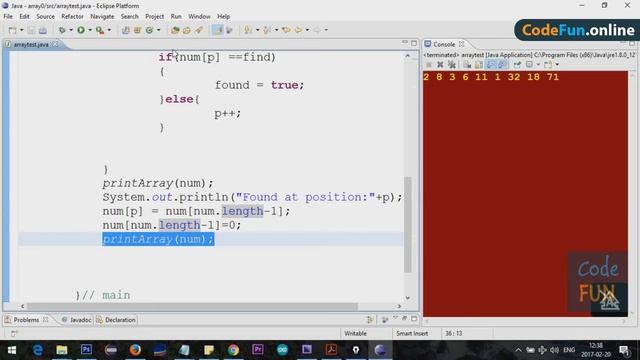Viewport: 640px width, 360px height.
Task: Open the Project menu
Action: 155,16
